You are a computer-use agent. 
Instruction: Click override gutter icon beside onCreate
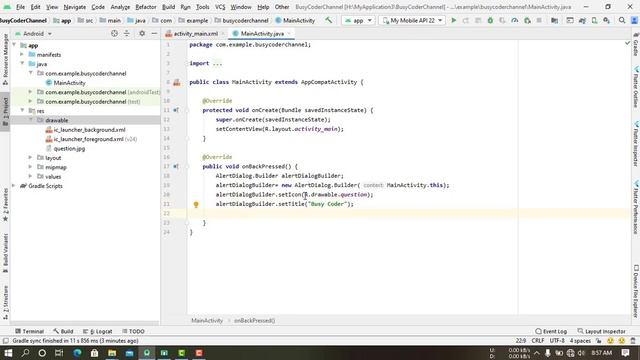[176, 110]
